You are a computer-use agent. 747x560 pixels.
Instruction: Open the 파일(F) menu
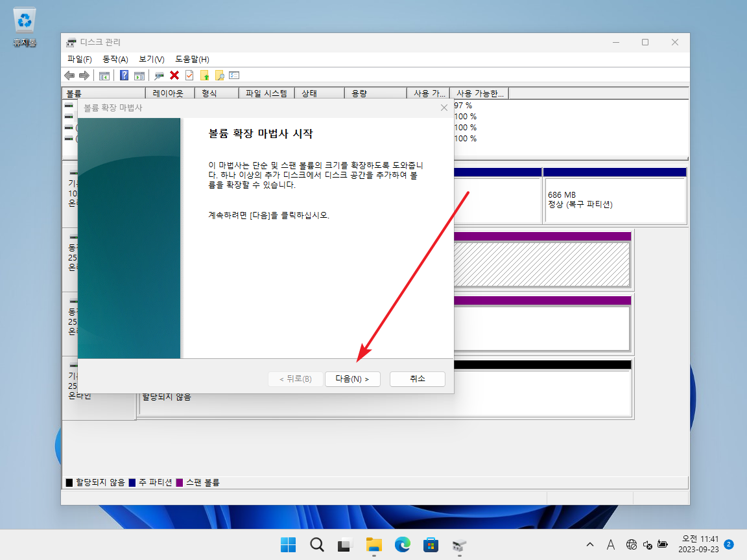tap(80, 59)
